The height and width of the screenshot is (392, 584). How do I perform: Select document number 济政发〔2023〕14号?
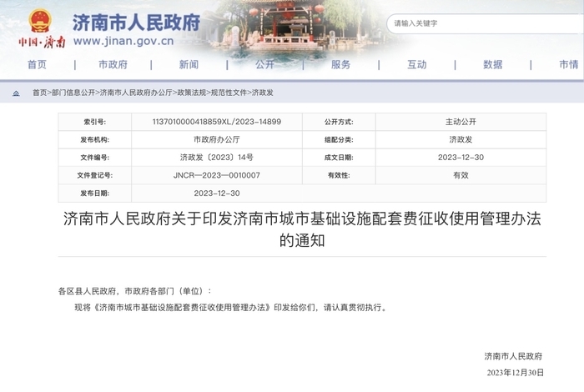(x=217, y=158)
